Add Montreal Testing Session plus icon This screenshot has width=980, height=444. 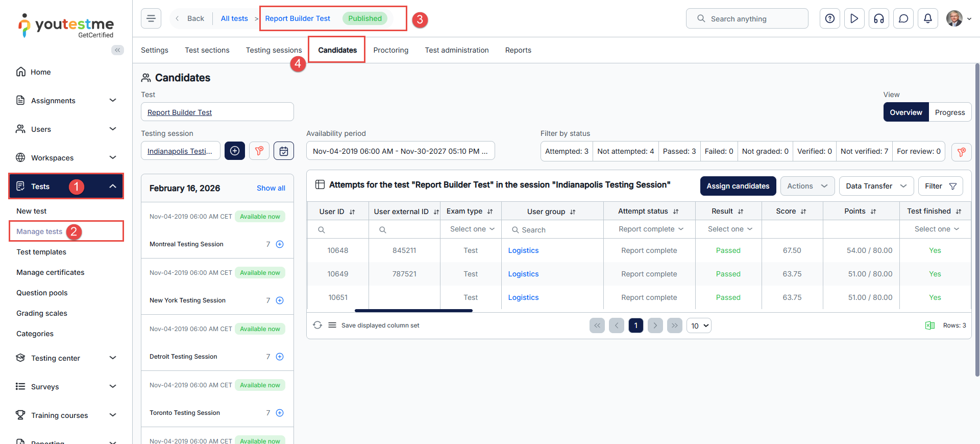pyautogui.click(x=280, y=244)
